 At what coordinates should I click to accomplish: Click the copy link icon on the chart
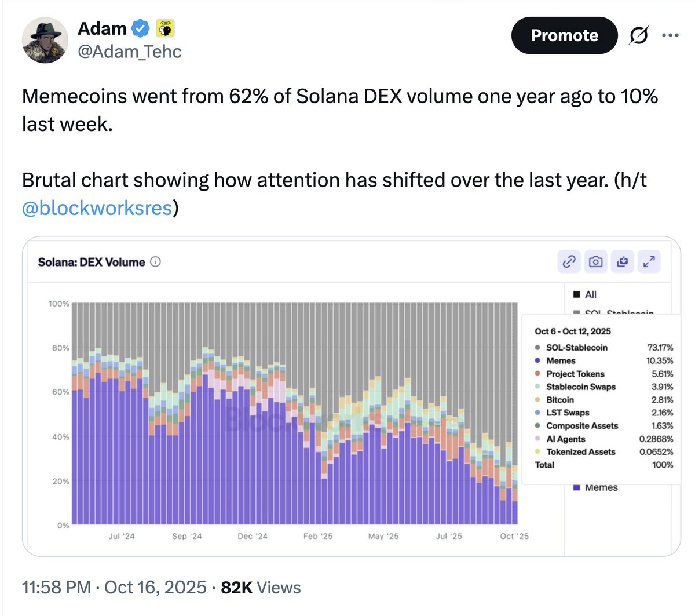(x=569, y=262)
